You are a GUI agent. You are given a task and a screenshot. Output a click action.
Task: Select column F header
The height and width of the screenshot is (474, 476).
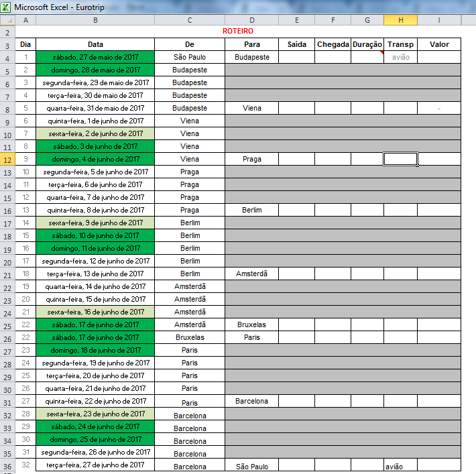[333, 20]
